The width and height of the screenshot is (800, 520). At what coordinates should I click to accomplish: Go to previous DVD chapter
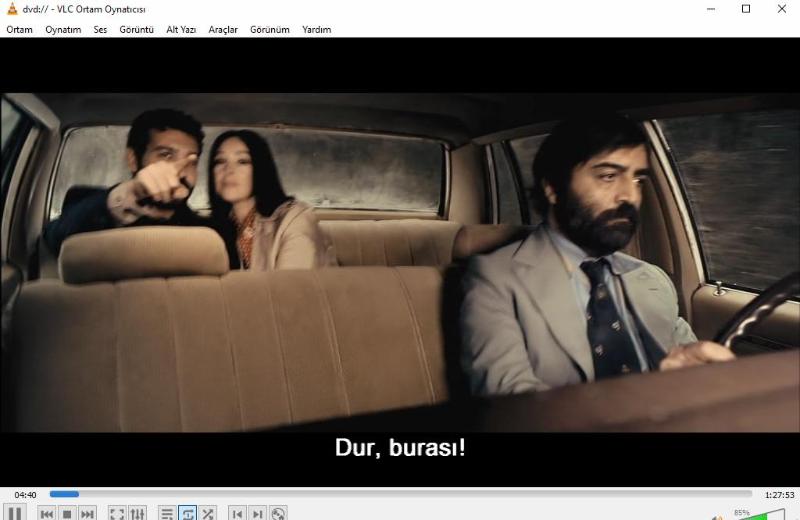pyautogui.click(x=237, y=513)
